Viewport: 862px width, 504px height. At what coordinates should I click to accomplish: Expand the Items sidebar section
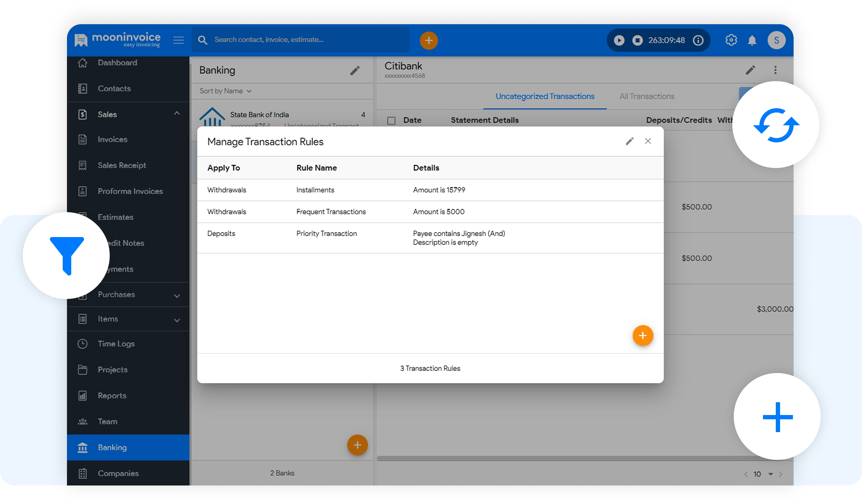click(x=177, y=320)
